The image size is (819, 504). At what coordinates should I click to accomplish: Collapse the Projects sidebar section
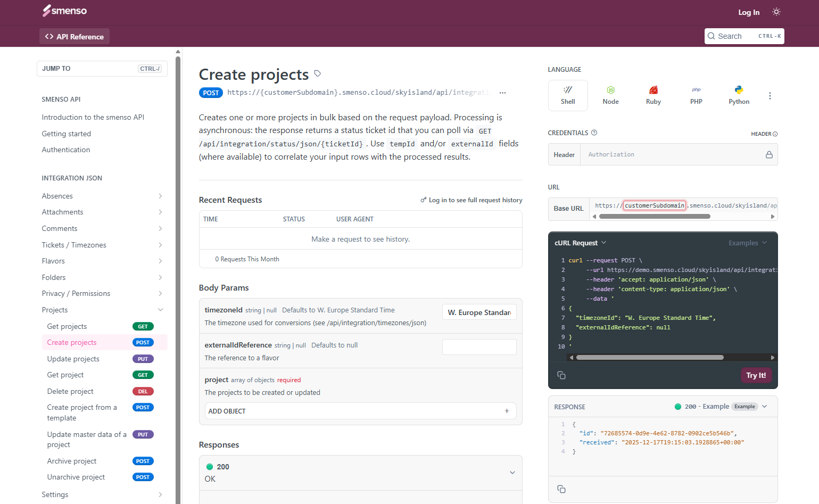click(x=160, y=310)
